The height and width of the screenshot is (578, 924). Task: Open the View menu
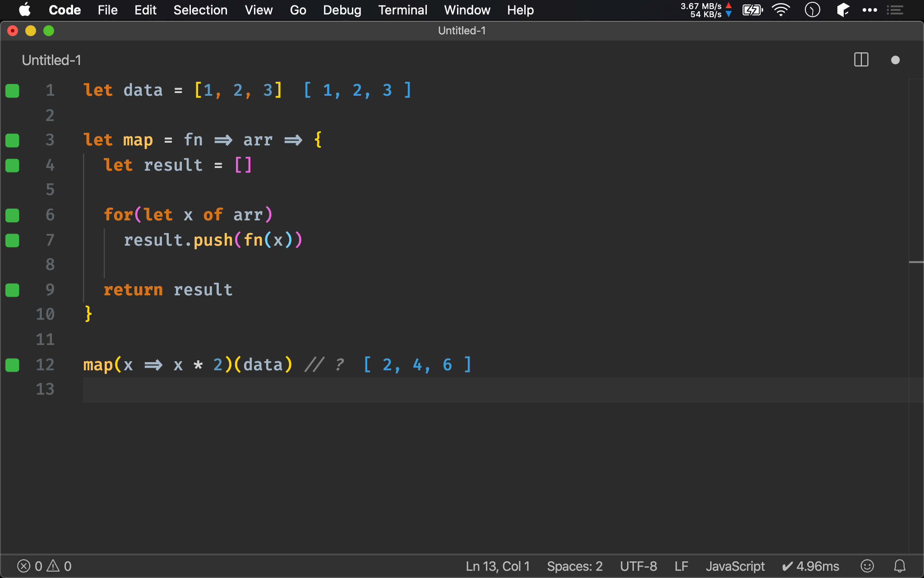(x=259, y=10)
